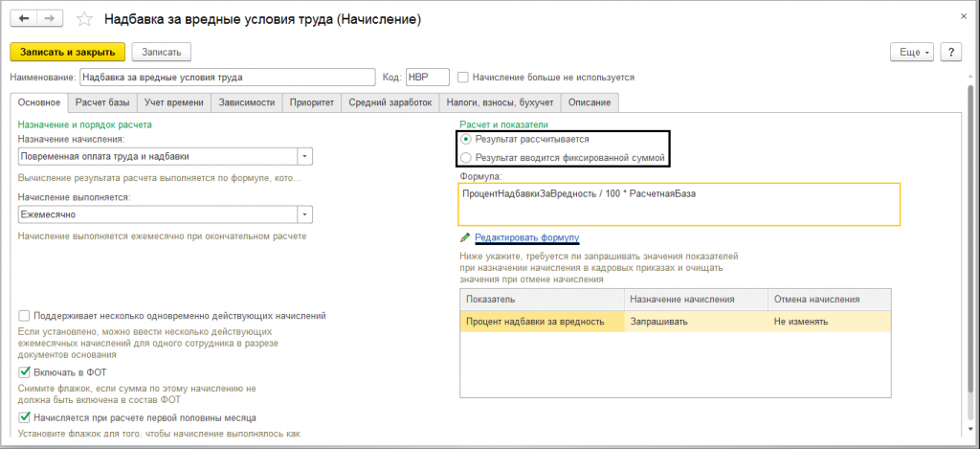980x449 pixels.
Task: Click the back navigation arrow
Action: pyautogui.click(x=22, y=19)
